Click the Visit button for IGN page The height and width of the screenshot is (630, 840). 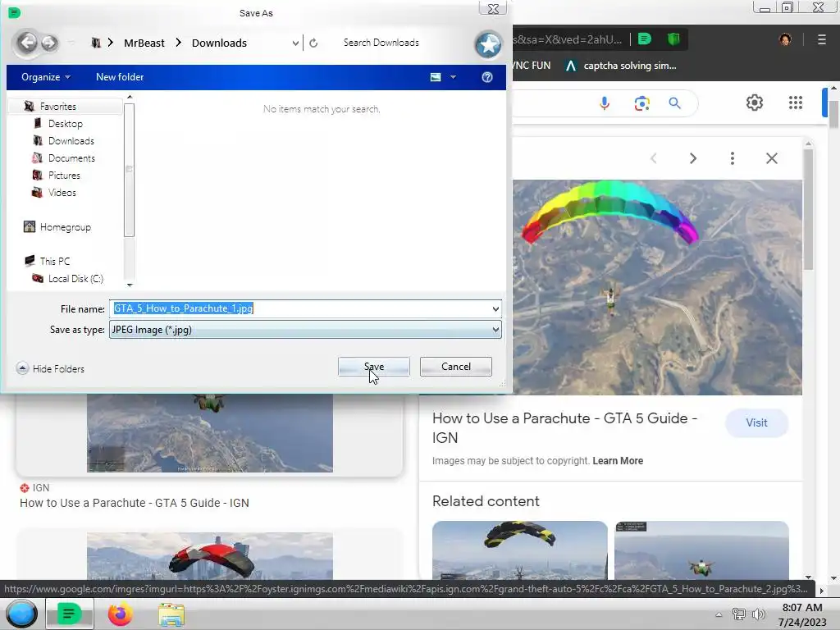756,422
